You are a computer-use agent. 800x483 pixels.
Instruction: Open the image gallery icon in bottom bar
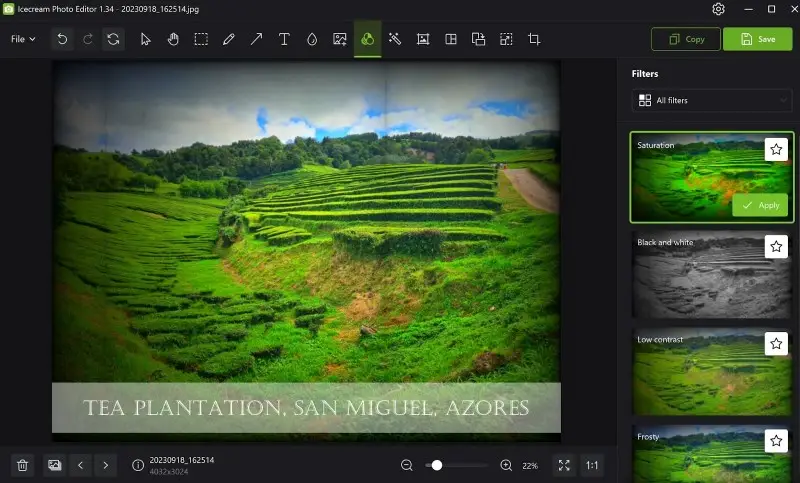click(x=55, y=465)
